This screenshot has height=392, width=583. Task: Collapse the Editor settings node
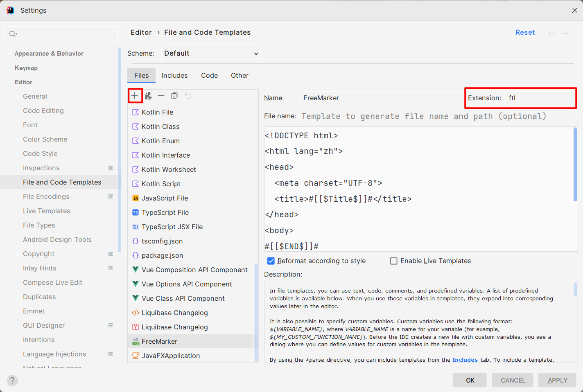point(9,82)
